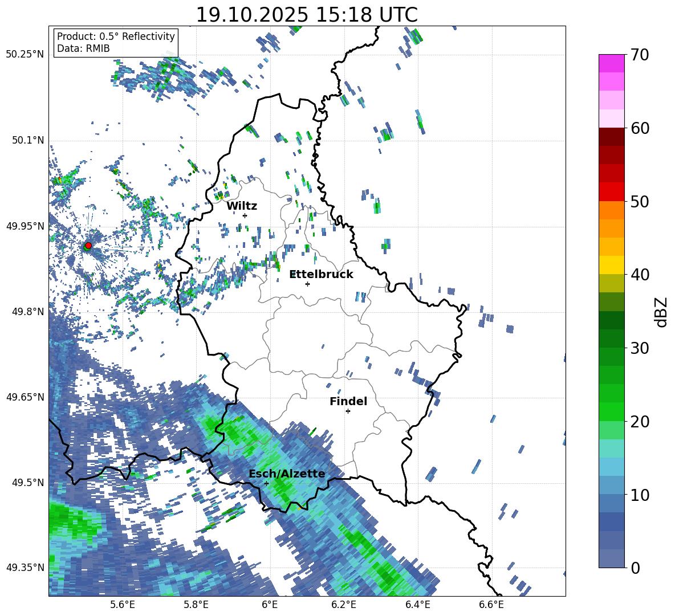Click the Esch/Alzette city label
Viewport: 675px width, 616px height.
pos(287,474)
